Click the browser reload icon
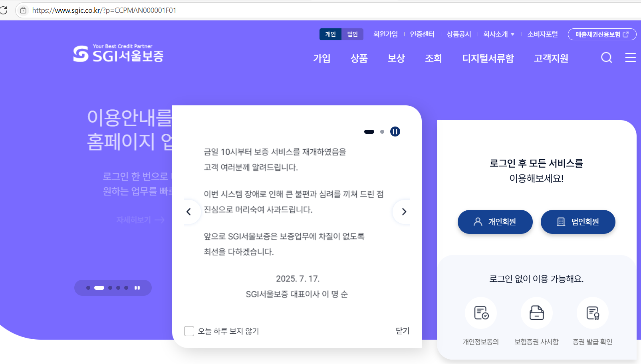Screen dimensions: 641x364 [x=3, y=10]
